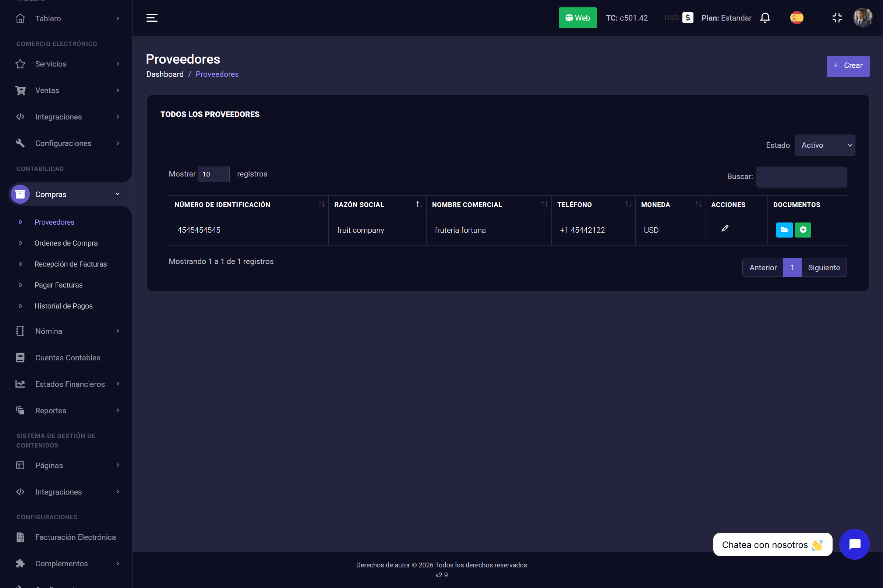The image size is (883, 588).
Task: Go to Pagar Facturas
Action: [x=59, y=285]
